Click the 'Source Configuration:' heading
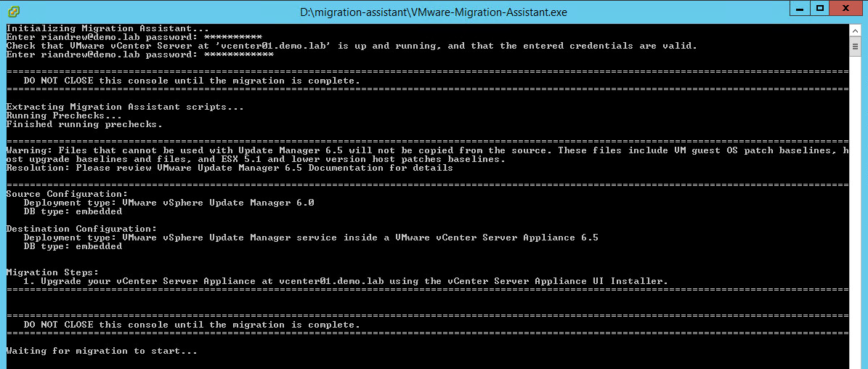 (x=67, y=194)
